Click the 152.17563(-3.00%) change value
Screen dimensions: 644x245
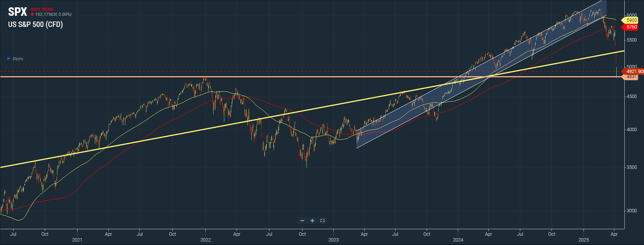pyautogui.click(x=53, y=14)
